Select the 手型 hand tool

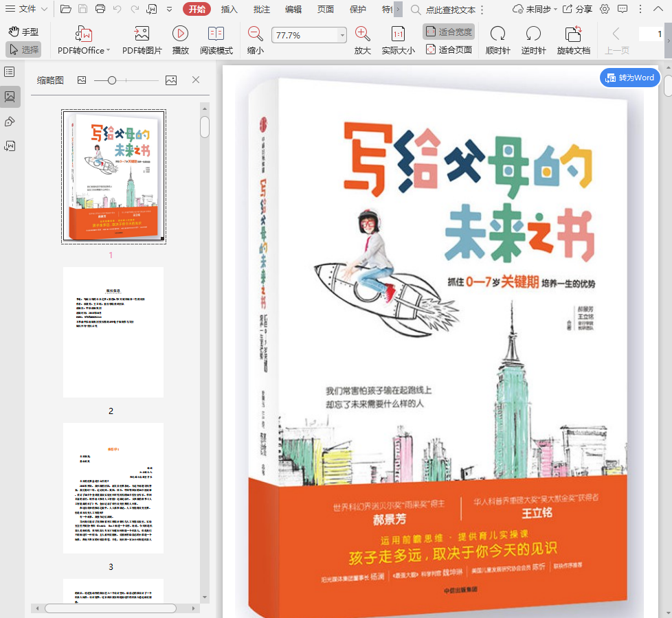tap(23, 32)
